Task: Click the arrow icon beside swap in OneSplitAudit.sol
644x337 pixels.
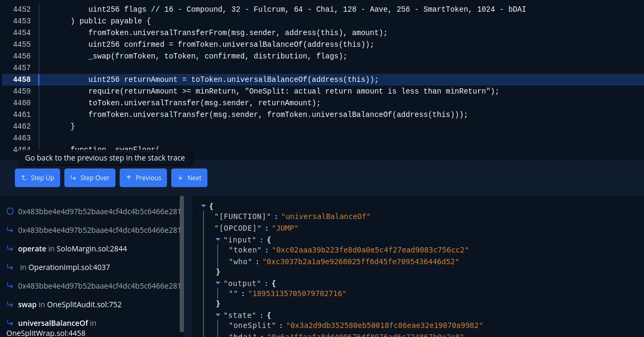Action: (x=10, y=304)
